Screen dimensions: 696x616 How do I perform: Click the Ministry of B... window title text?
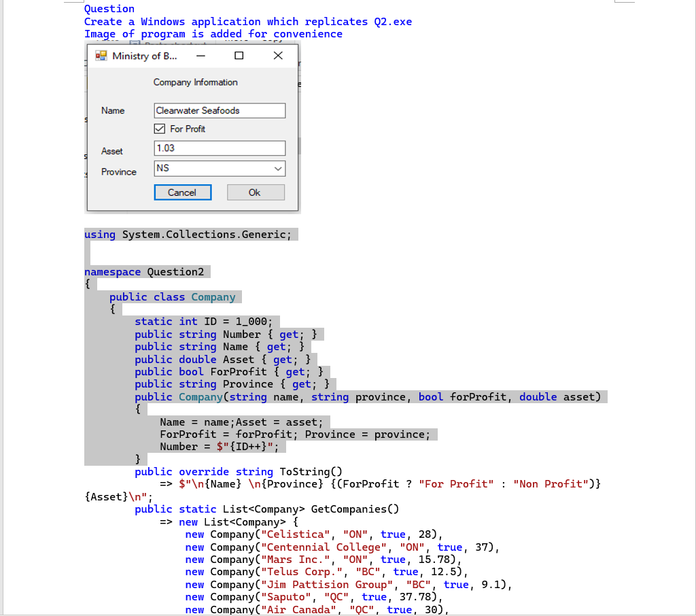[x=144, y=56]
